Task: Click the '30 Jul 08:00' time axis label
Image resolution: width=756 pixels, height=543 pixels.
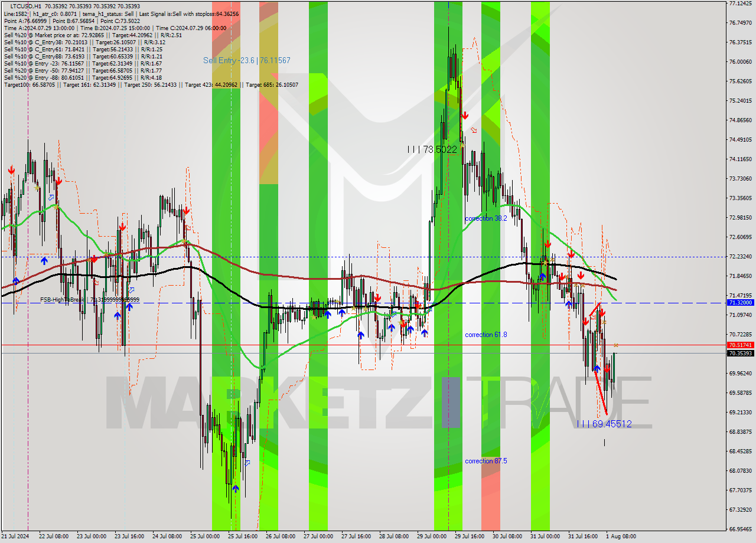Action: pyautogui.click(x=507, y=537)
